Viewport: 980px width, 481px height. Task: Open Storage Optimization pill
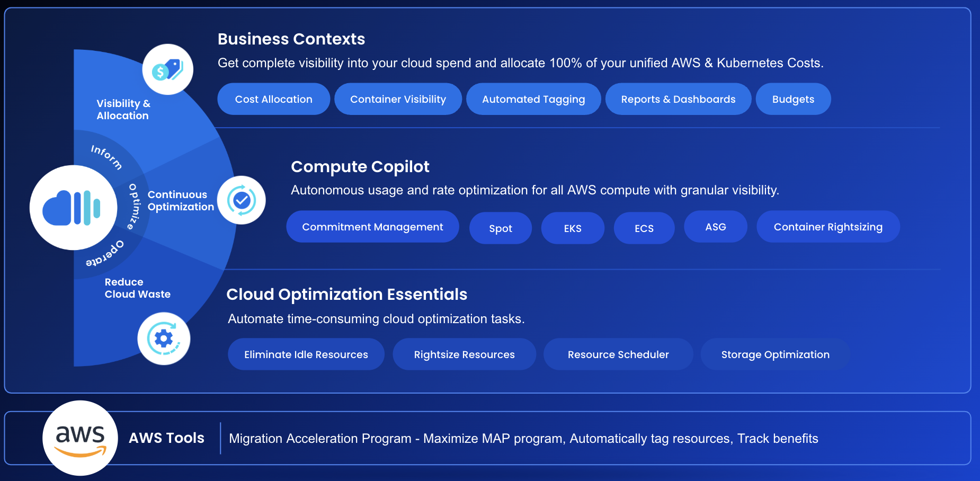pos(776,354)
